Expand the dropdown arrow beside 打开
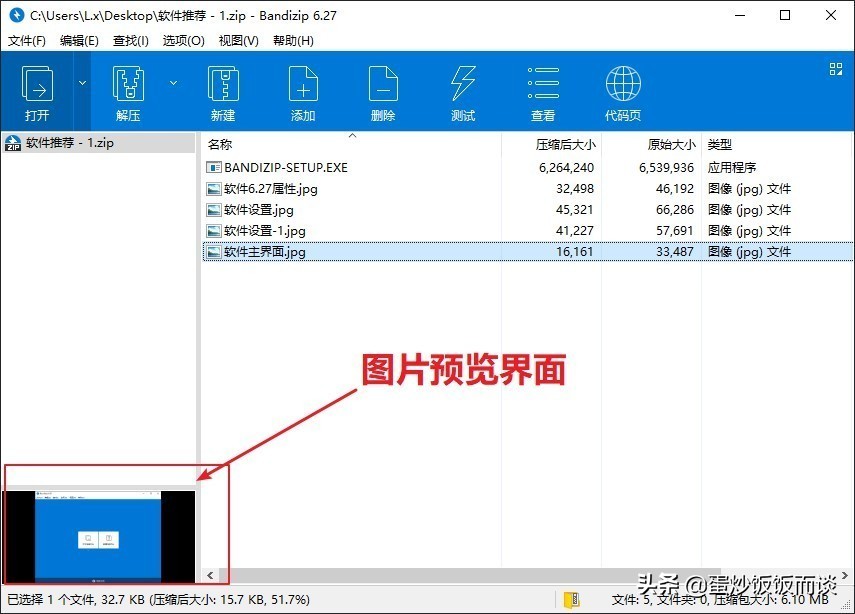Image resolution: width=855 pixels, height=614 pixels. coord(82,83)
